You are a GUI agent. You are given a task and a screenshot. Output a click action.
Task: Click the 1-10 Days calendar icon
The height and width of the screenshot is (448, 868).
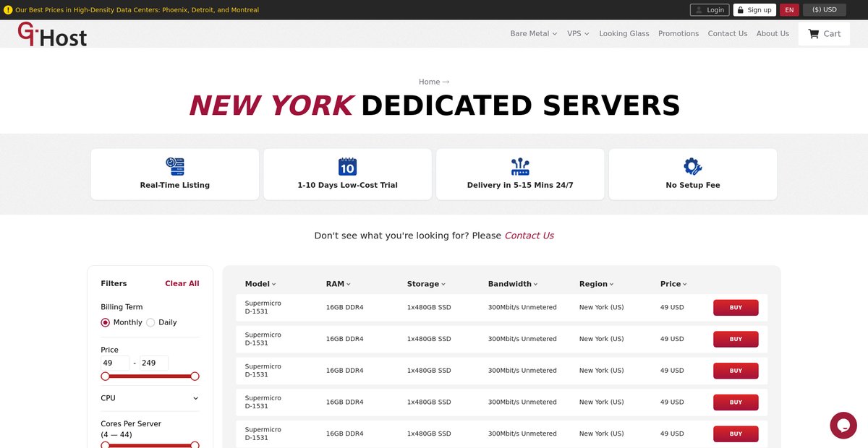347,166
